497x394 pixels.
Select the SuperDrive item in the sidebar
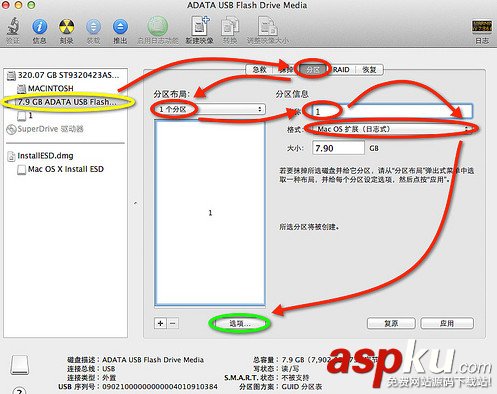[66, 129]
